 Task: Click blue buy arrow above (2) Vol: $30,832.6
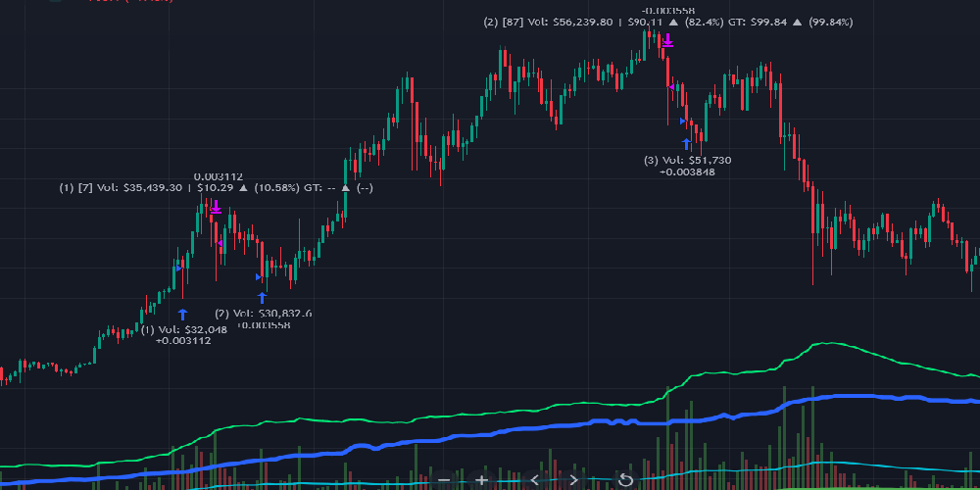262,297
